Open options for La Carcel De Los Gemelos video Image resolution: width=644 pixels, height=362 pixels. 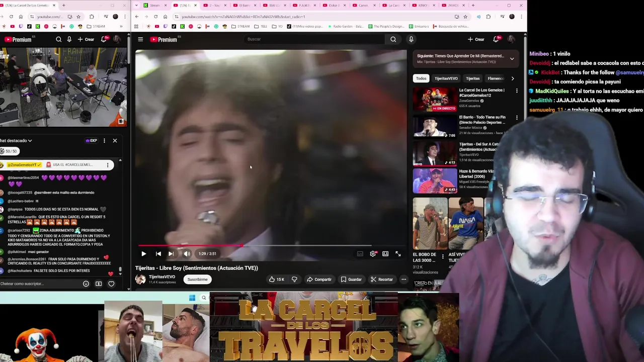[517, 91]
